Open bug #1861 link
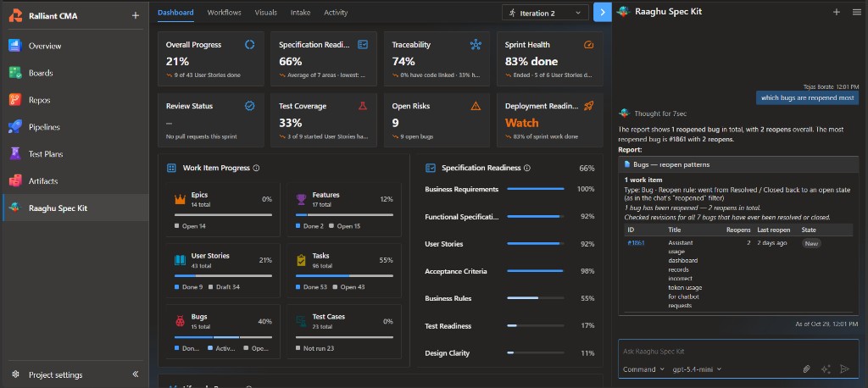 pos(636,243)
